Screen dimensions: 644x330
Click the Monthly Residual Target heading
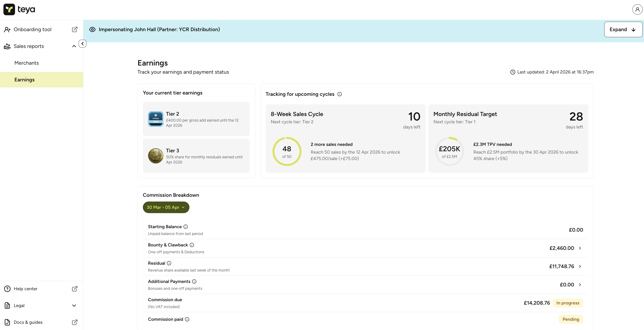click(465, 114)
